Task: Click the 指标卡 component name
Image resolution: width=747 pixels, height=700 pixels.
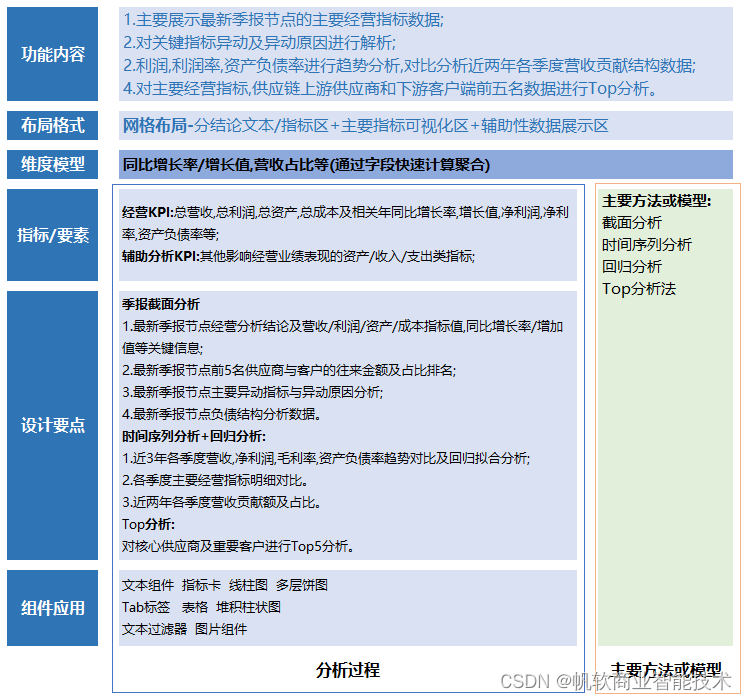Action: (x=201, y=585)
